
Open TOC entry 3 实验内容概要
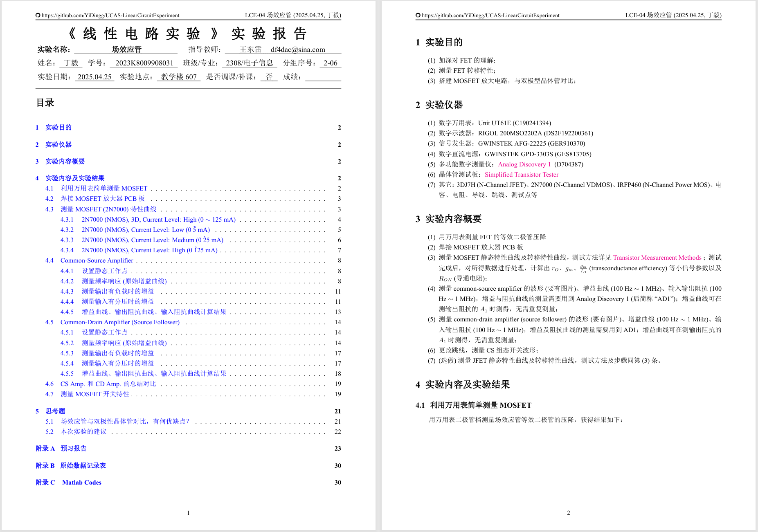pyautogui.click(x=60, y=162)
